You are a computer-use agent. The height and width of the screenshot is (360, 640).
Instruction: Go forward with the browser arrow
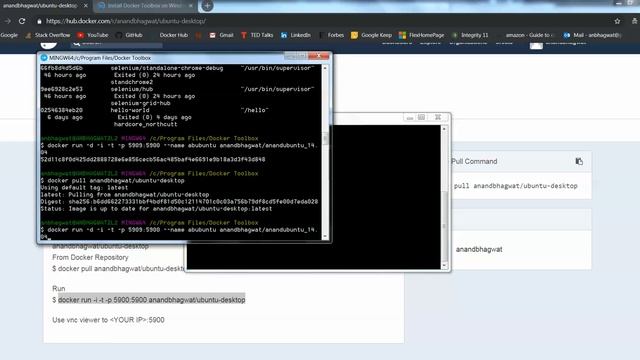(7, 21)
